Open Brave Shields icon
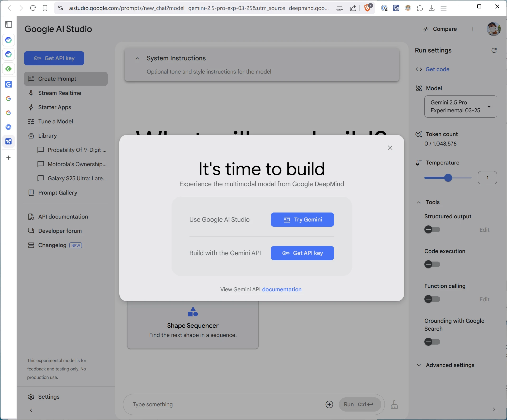The height and width of the screenshot is (420, 507). (368, 8)
